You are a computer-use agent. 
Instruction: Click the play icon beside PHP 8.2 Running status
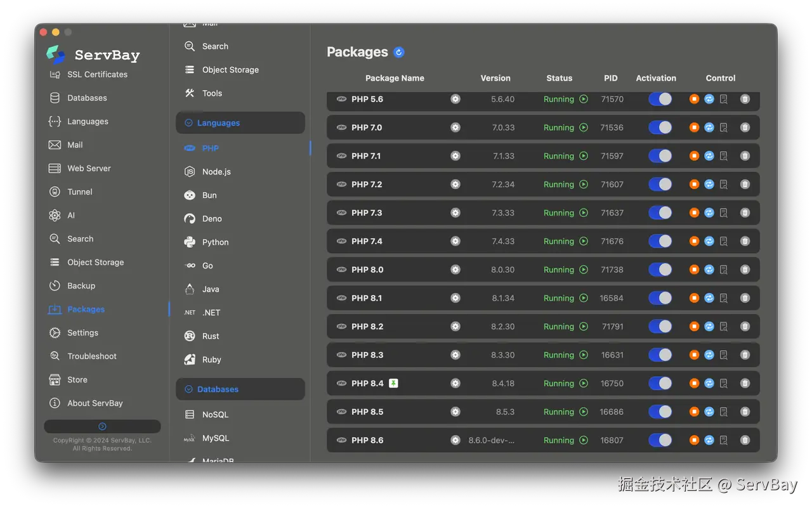[x=584, y=327]
